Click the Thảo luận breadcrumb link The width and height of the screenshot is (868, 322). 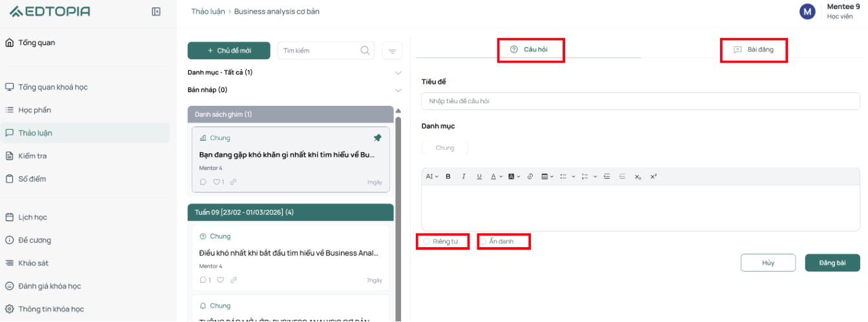coord(207,12)
